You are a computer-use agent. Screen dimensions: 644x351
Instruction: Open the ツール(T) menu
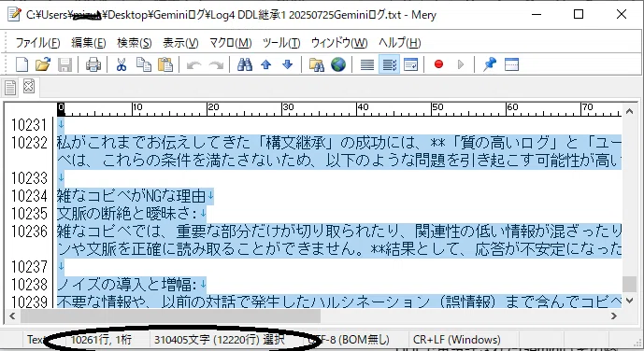click(281, 43)
